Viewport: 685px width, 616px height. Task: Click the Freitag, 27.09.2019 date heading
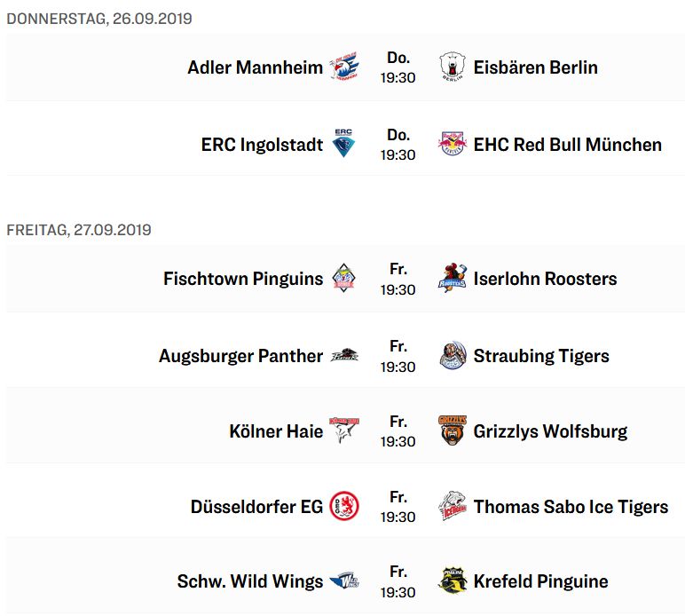tap(79, 230)
